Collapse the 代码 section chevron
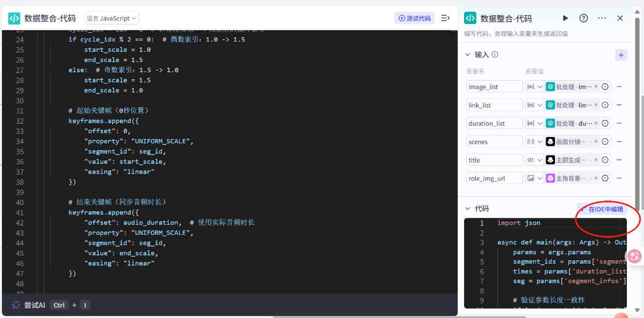The image size is (644, 318). click(x=467, y=208)
